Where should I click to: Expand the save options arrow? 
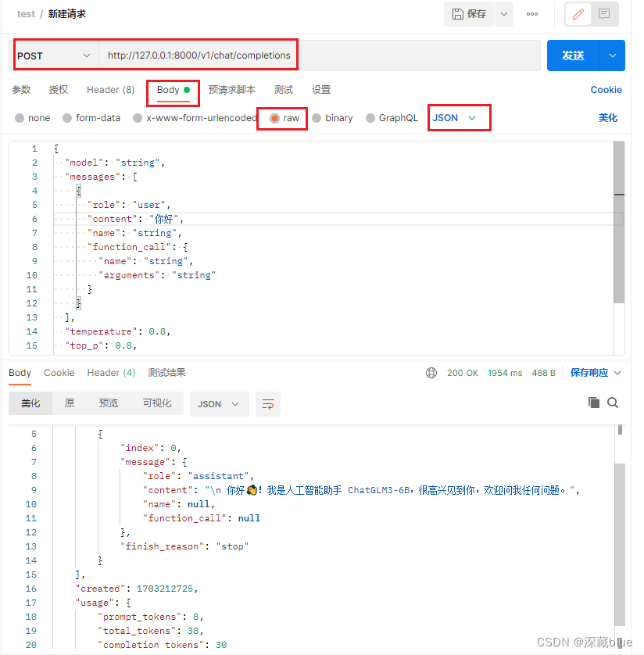click(504, 14)
